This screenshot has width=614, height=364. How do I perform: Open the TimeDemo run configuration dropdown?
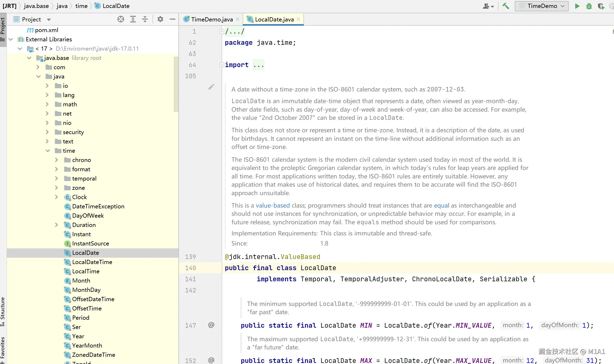[x=542, y=6]
